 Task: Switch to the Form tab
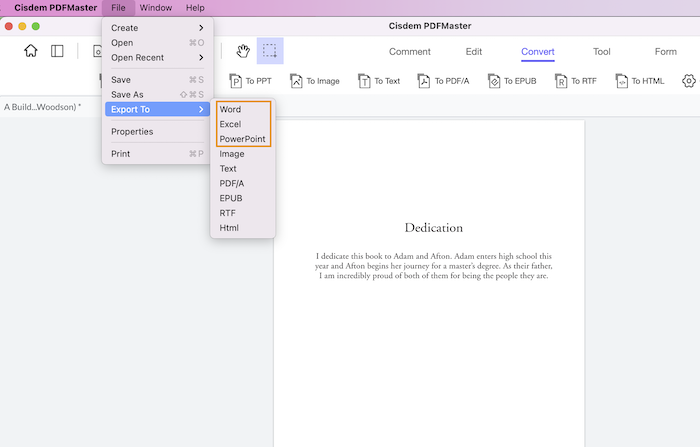click(666, 51)
